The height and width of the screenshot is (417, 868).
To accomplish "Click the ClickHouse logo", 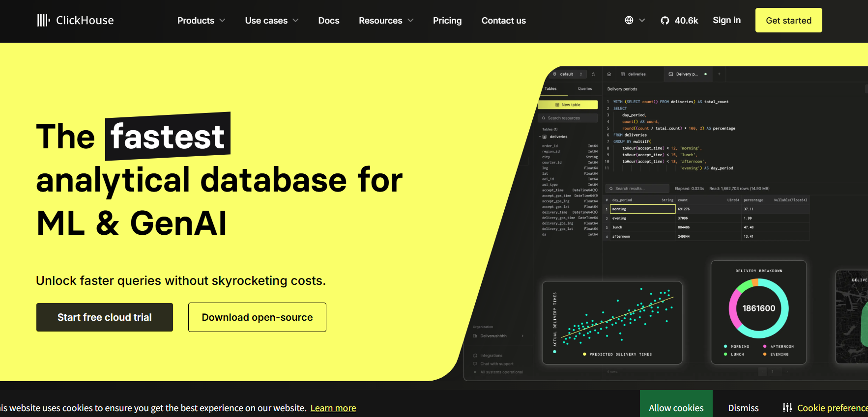I will tap(75, 20).
